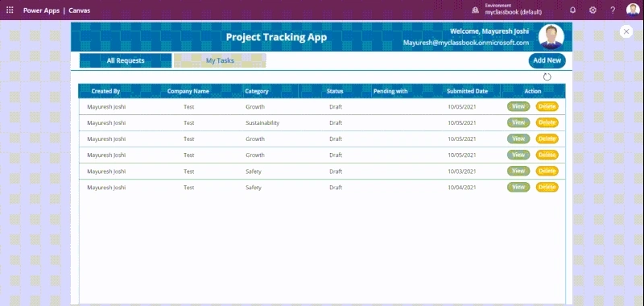Click the Action column header
Image resolution: width=644 pixels, height=306 pixels.
coord(533,91)
